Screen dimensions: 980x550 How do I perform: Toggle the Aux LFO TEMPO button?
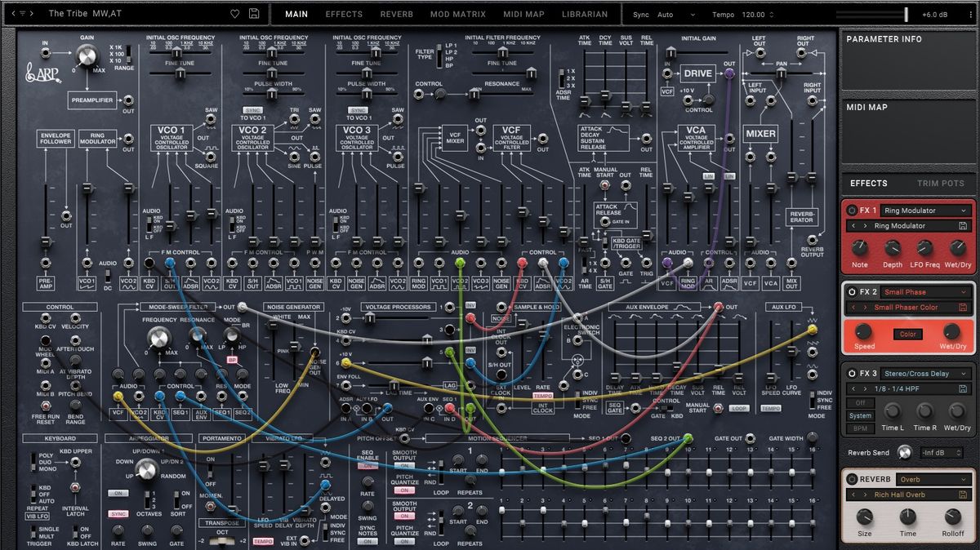pos(770,408)
